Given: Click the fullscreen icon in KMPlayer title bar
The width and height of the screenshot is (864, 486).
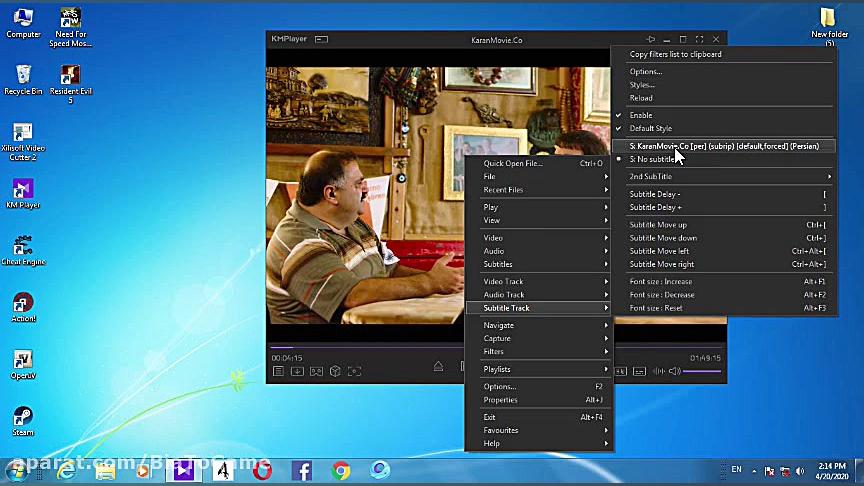Looking at the screenshot, I should pos(699,39).
